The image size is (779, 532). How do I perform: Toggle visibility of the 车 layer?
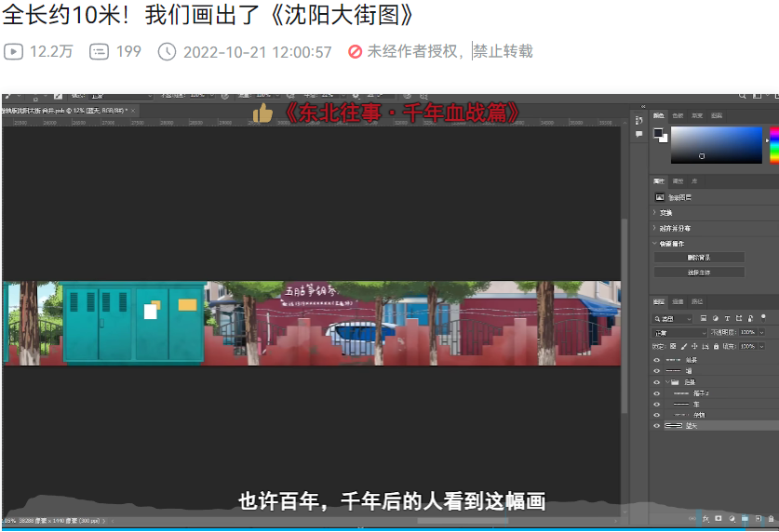(x=657, y=404)
